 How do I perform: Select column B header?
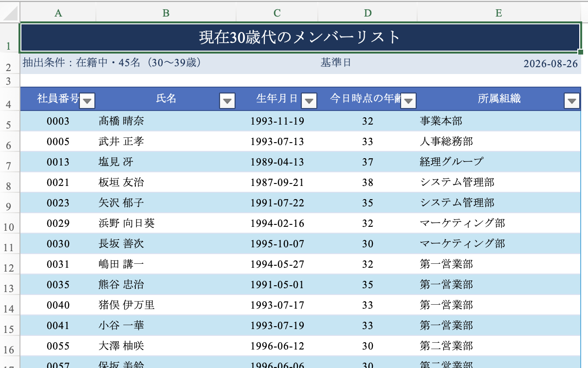[166, 14]
